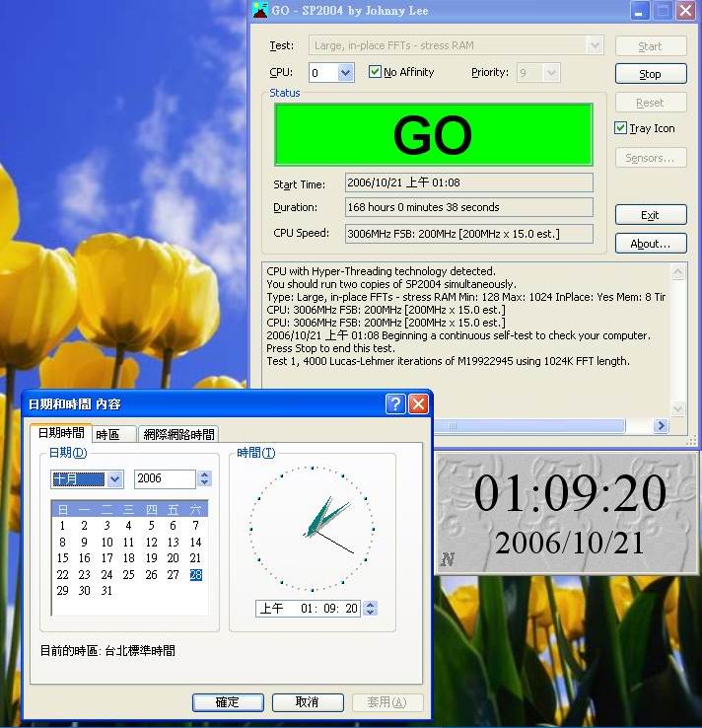Click the time stepper arrows

(371, 608)
